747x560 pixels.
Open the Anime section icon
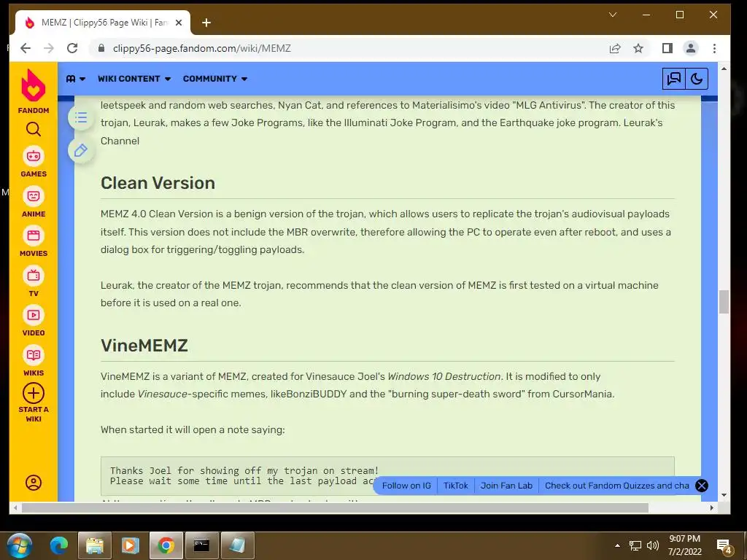[34, 195]
